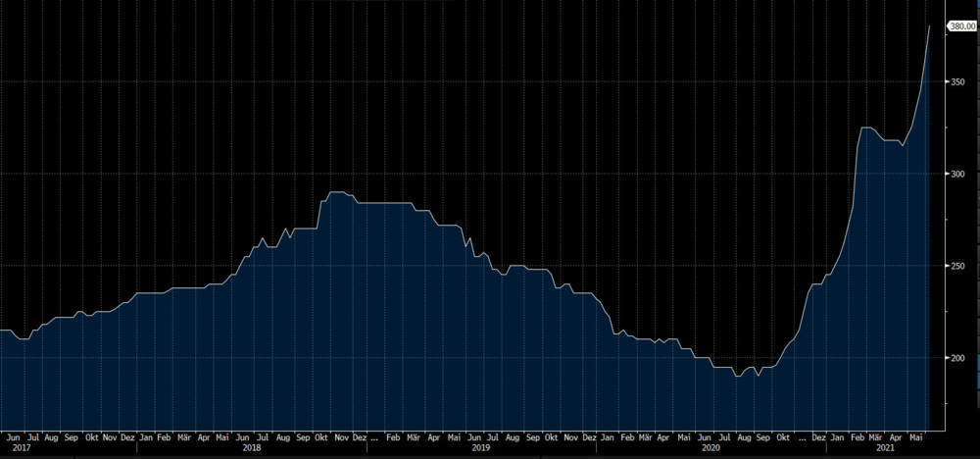Viewport: 980px width, 459px height.
Task: Select the 2018 year label on time axis
Action: [x=252, y=448]
